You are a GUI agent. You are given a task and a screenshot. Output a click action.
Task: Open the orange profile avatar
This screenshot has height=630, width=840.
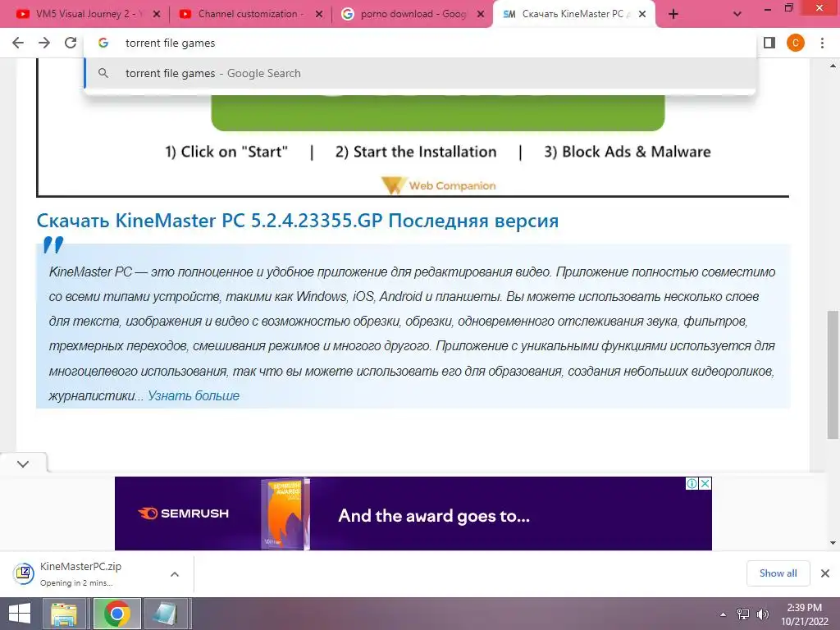click(796, 43)
